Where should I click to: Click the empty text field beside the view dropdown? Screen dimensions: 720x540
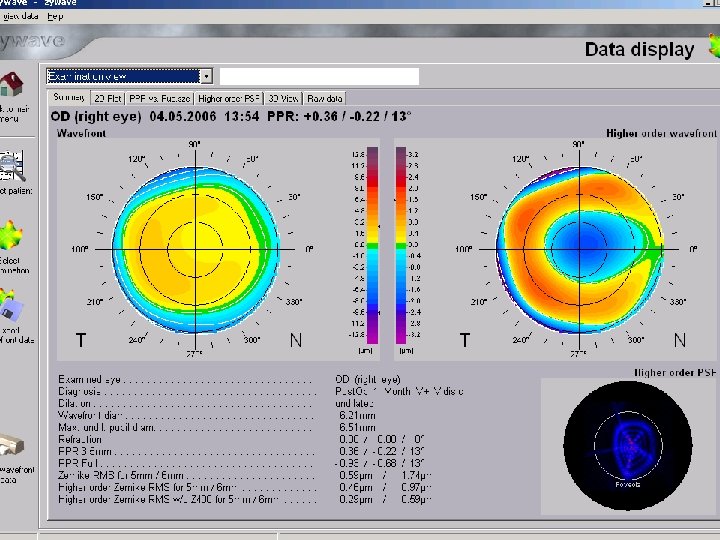[319, 76]
